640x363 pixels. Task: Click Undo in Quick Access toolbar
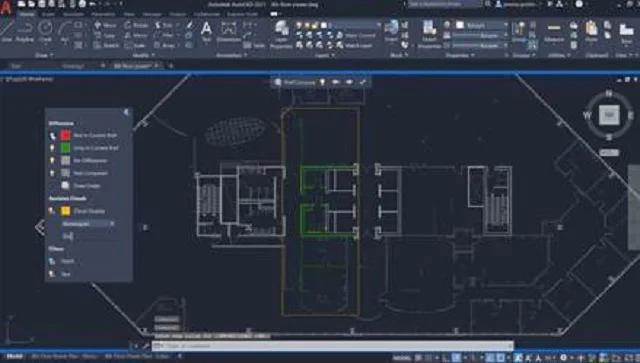pos(93,4)
